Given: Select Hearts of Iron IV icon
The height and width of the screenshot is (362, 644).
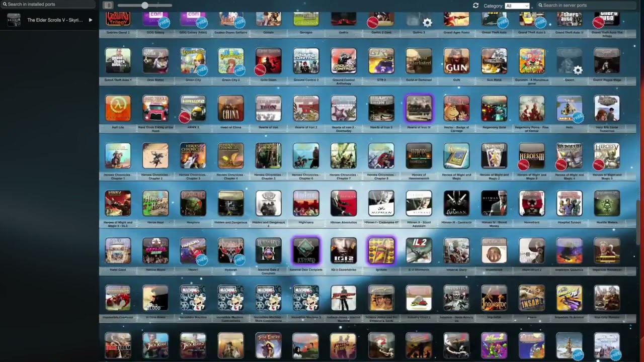Looking at the screenshot, I should point(419,108).
